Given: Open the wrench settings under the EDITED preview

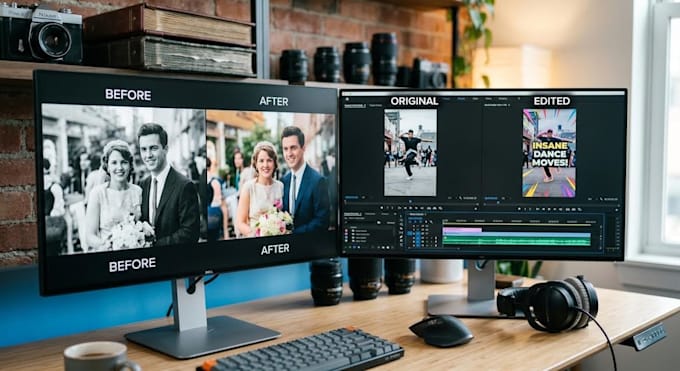Looking at the screenshot, I should (x=602, y=199).
